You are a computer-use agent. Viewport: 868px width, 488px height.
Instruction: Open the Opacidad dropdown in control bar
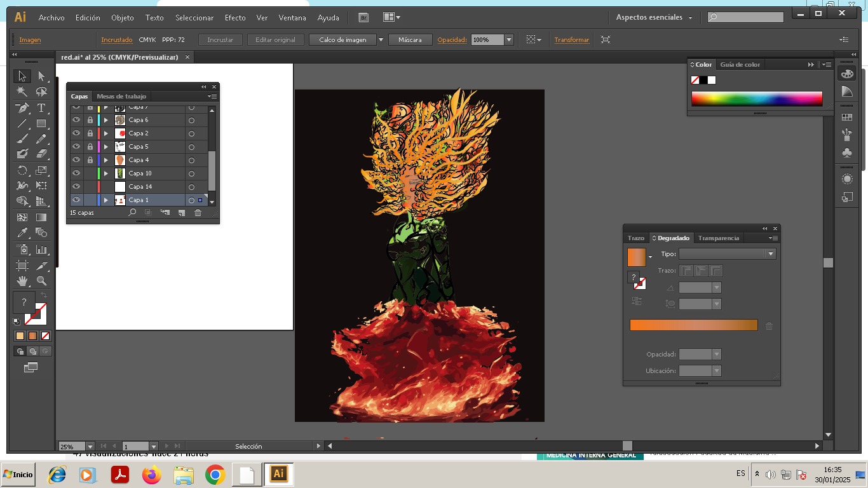click(x=509, y=40)
